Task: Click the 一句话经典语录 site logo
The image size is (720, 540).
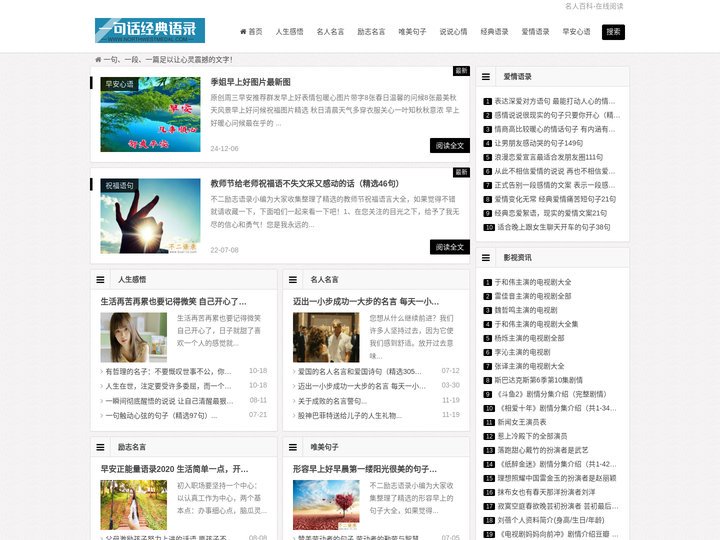Action: pos(150,30)
